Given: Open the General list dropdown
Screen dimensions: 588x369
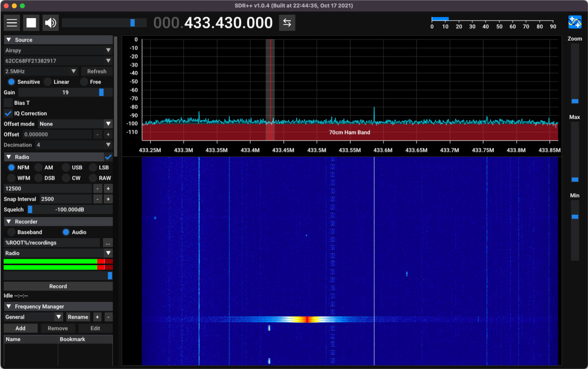Looking at the screenshot, I should click(x=33, y=317).
